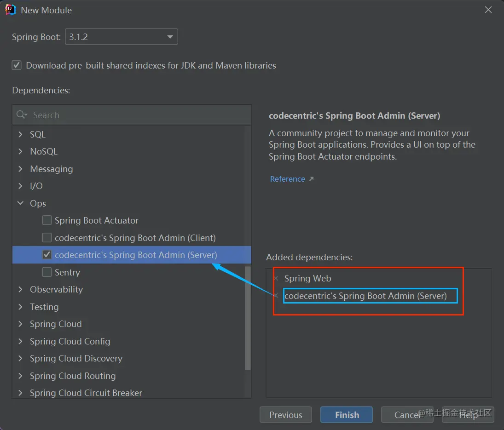Screen dimensions: 504x430
Task: Expand Spring Cloud Discovery category
Action: coord(21,358)
